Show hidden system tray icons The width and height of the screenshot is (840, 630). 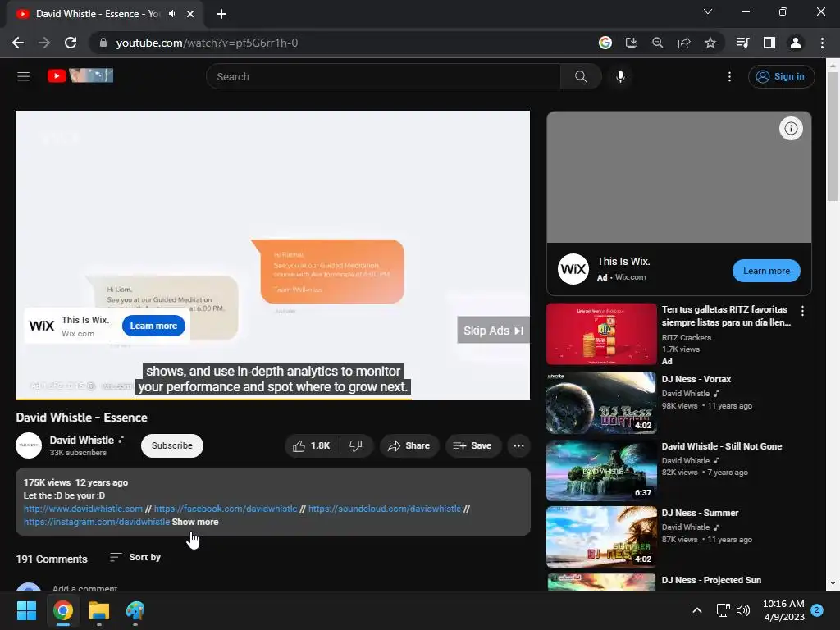(697, 610)
